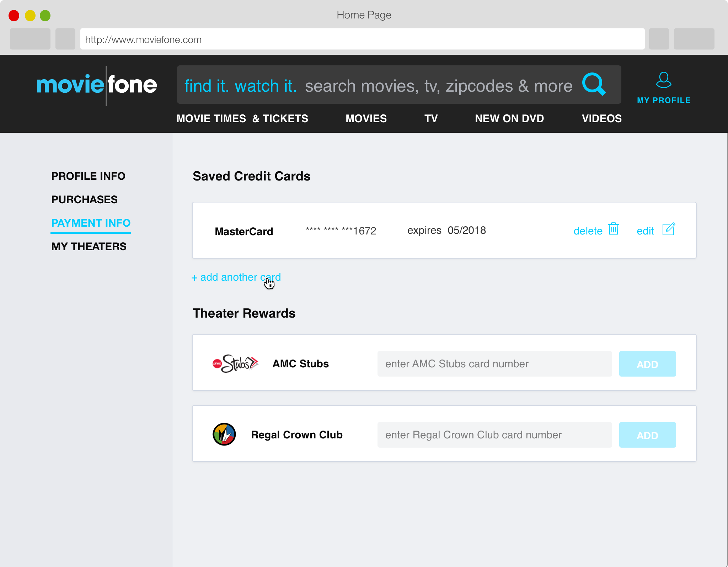
Task: Open New on DVD section
Action: [509, 119]
